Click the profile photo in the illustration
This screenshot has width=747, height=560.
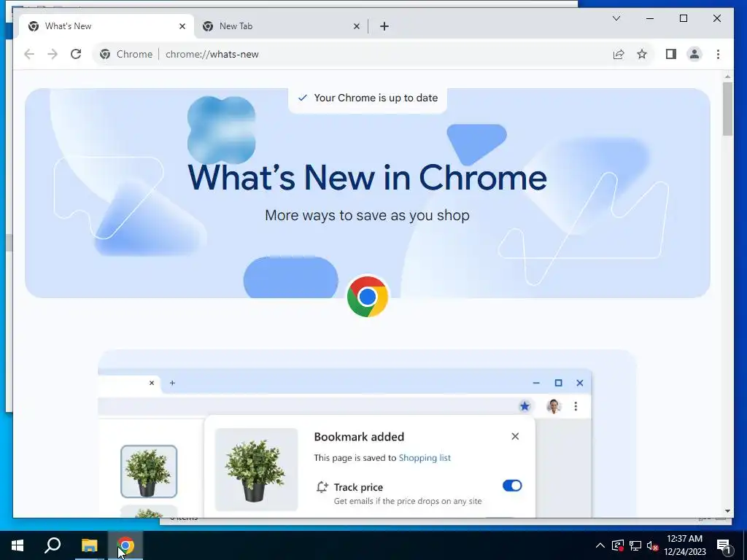(553, 406)
